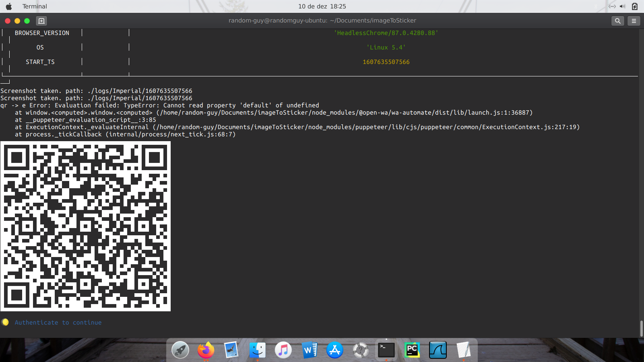Open the volume control in the menu bar
This screenshot has height=362, width=644.
623,6
